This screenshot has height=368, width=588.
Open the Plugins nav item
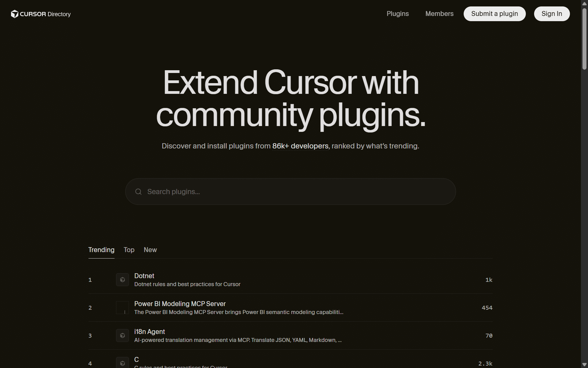[x=398, y=14]
